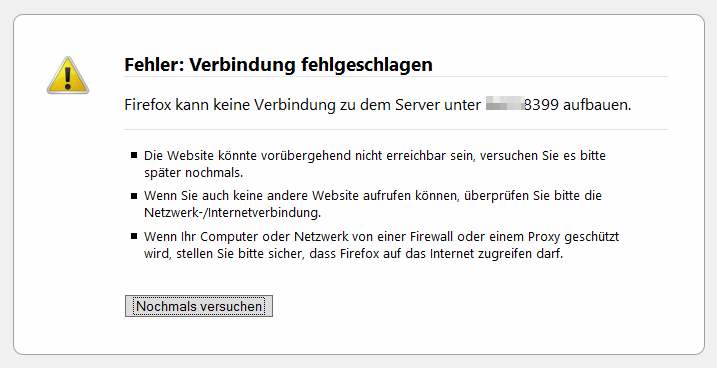Screen dimensions: 717x368
Task: Click the line starting Wenn Ihr Computer
Action: tap(381, 237)
